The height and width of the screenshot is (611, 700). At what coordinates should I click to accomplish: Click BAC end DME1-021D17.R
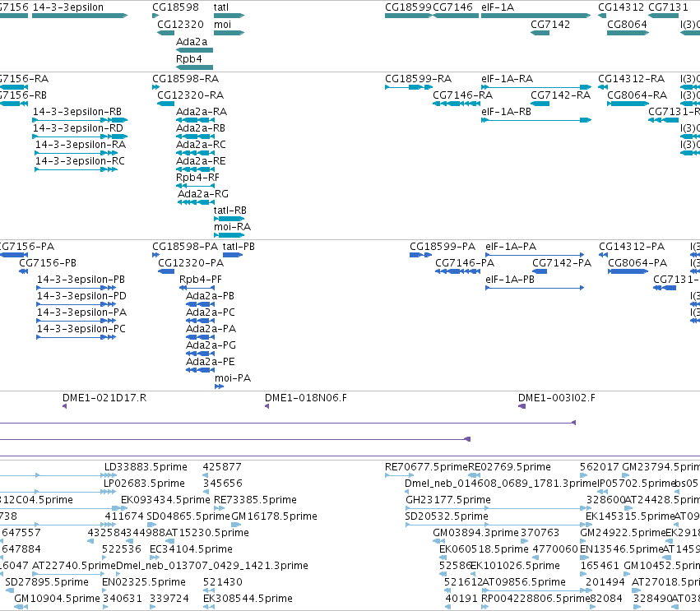(104, 398)
